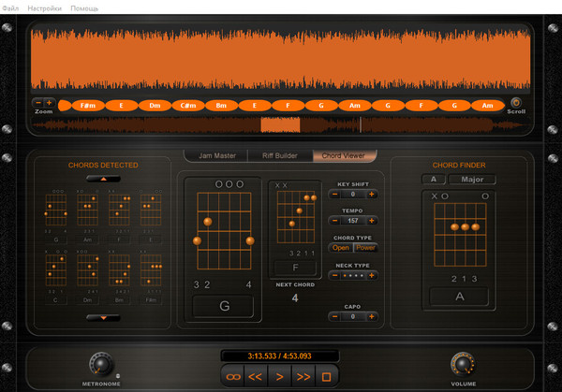Image resolution: width=562 pixels, height=392 pixels.
Task: Click the Scroll lock icon
Action: coord(515,103)
